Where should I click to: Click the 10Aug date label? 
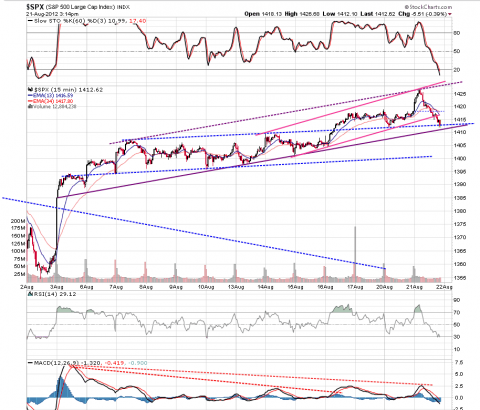(x=206, y=287)
